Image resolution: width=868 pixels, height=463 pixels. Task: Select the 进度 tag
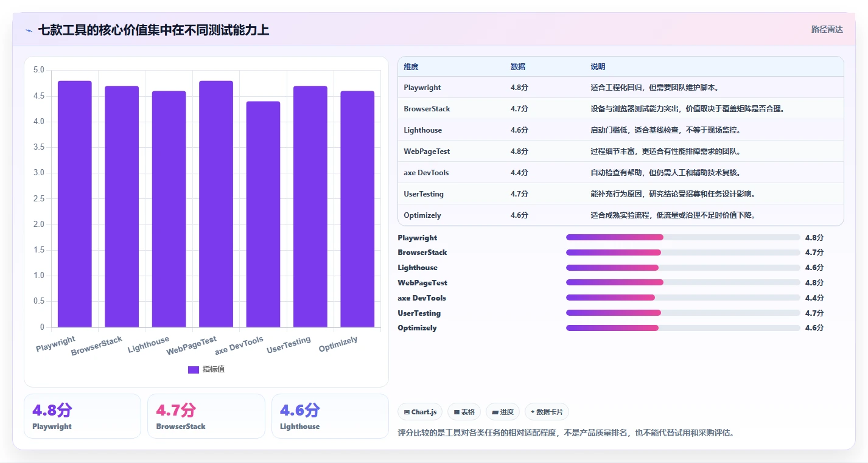pyautogui.click(x=503, y=412)
